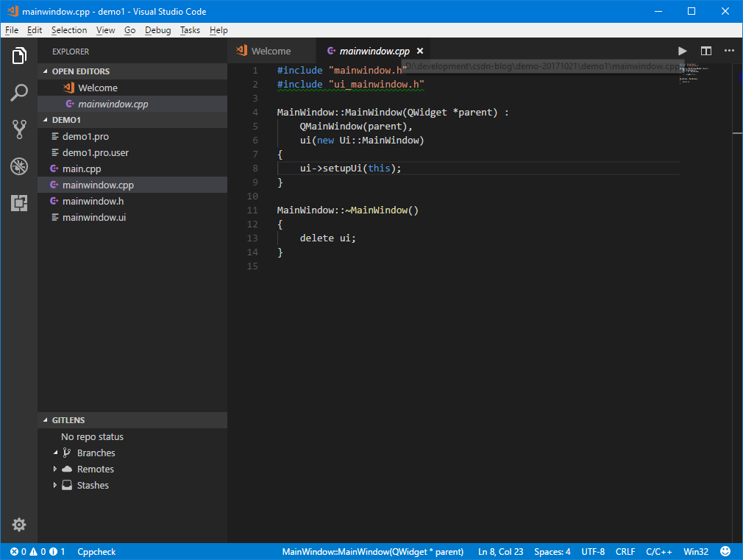The width and height of the screenshot is (743, 560).
Task: Open the Debug menu
Action: tap(157, 30)
